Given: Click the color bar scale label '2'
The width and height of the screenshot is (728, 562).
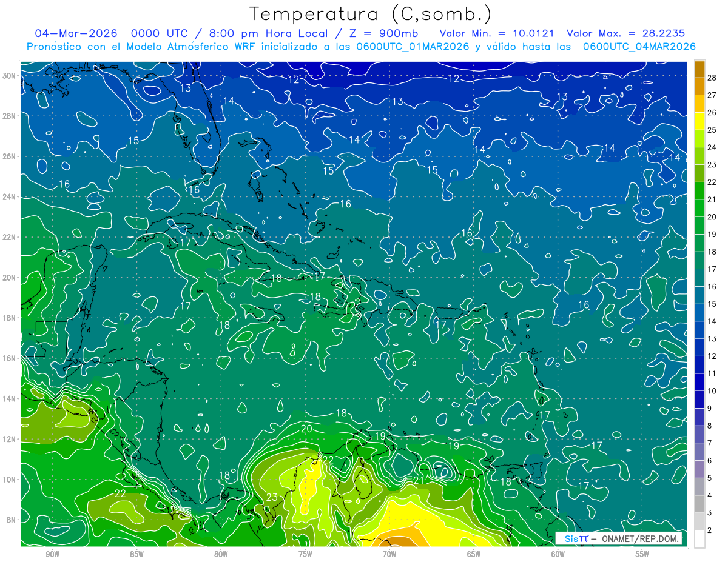Looking at the screenshot, I should pyautogui.click(x=710, y=530).
